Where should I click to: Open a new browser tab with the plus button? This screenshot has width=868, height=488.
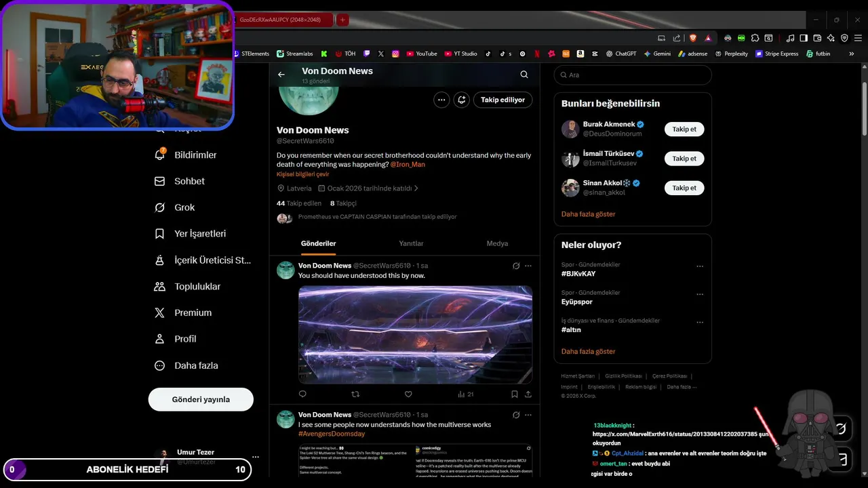click(343, 20)
